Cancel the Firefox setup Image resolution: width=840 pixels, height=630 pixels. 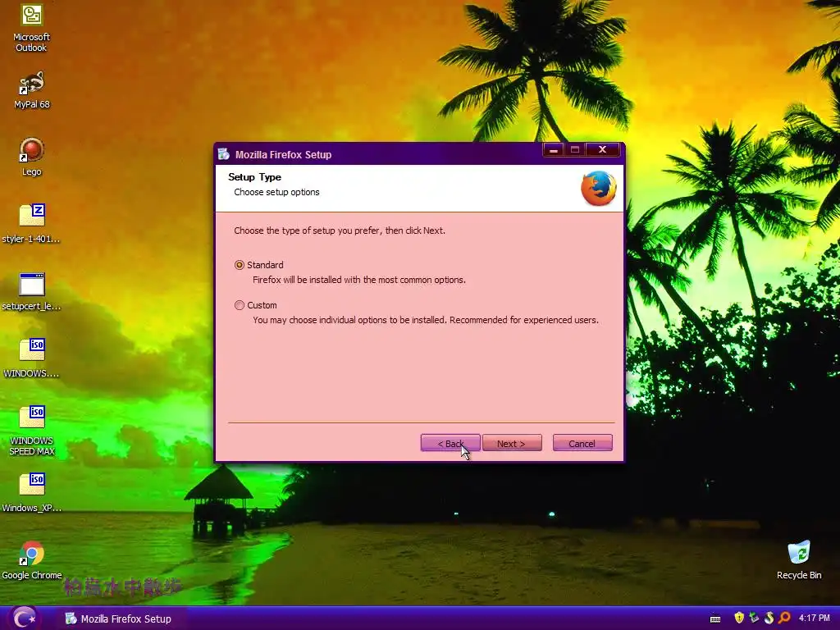[582, 443]
